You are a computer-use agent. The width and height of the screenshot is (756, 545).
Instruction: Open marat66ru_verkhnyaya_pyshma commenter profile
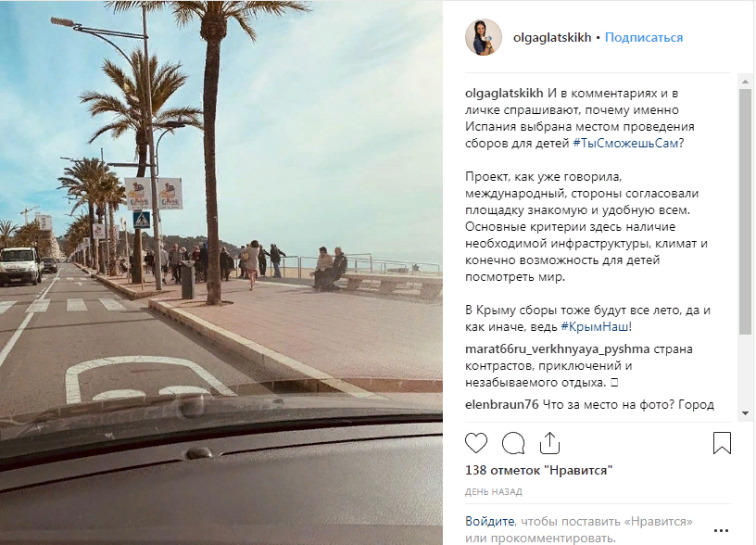(558, 349)
